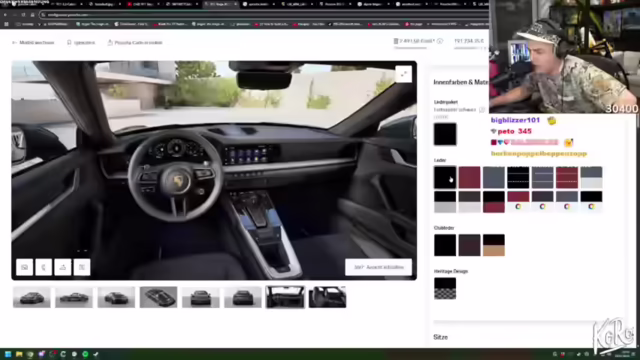Screen dimensions: 640x360
Task: Select the Heritage Design checkered swatch
Action: tap(445, 289)
